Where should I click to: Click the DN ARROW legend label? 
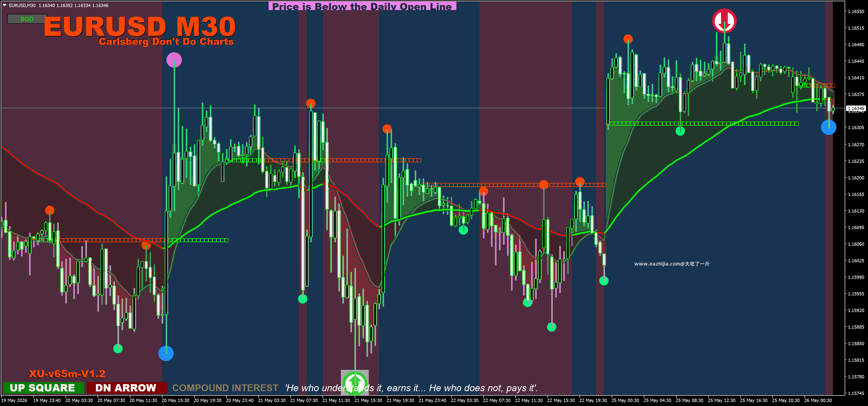coord(127,388)
